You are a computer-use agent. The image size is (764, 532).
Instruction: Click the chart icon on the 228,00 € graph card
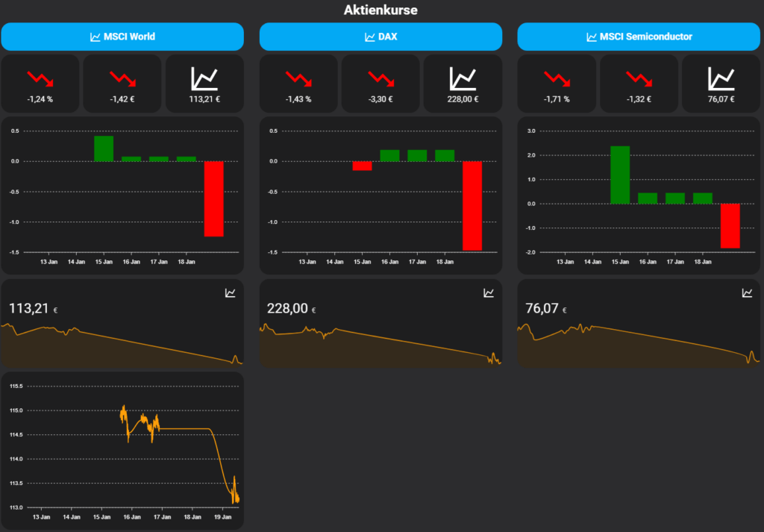pos(489,292)
